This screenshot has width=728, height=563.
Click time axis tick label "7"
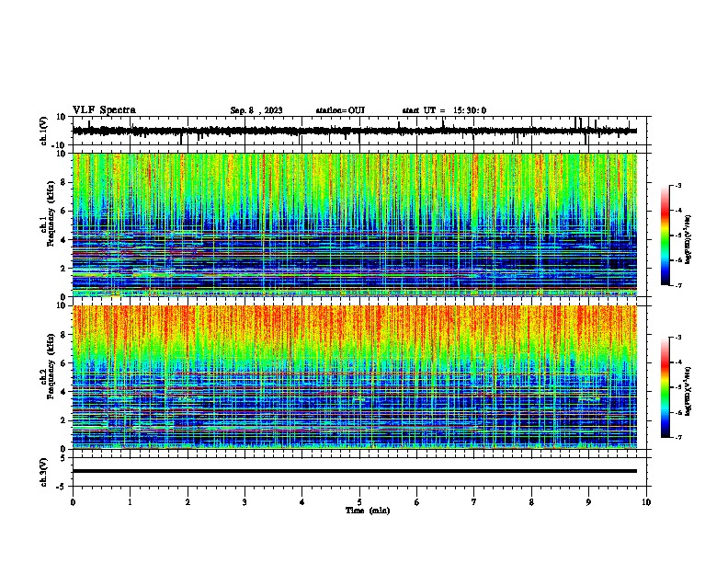pyautogui.click(x=474, y=502)
